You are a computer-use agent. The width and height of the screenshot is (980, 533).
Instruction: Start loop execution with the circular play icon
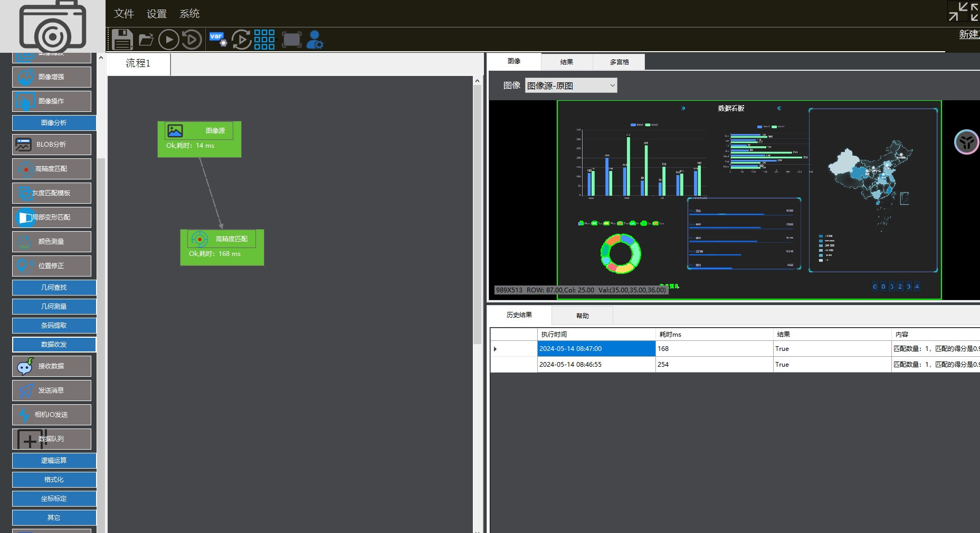pyautogui.click(x=191, y=39)
